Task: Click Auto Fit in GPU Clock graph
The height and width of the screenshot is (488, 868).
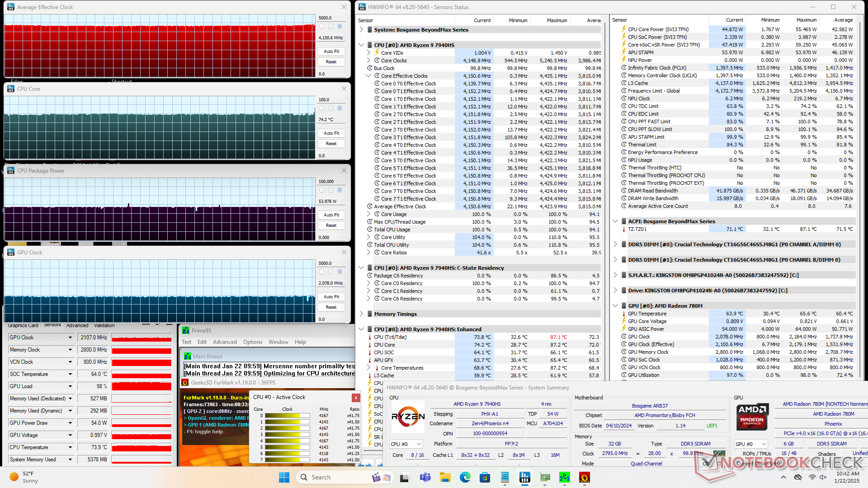Action: (331, 297)
